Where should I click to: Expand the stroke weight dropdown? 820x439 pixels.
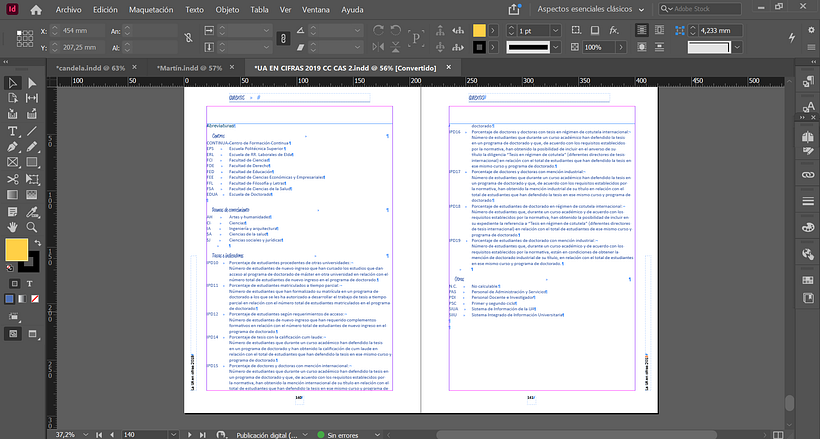556,30
